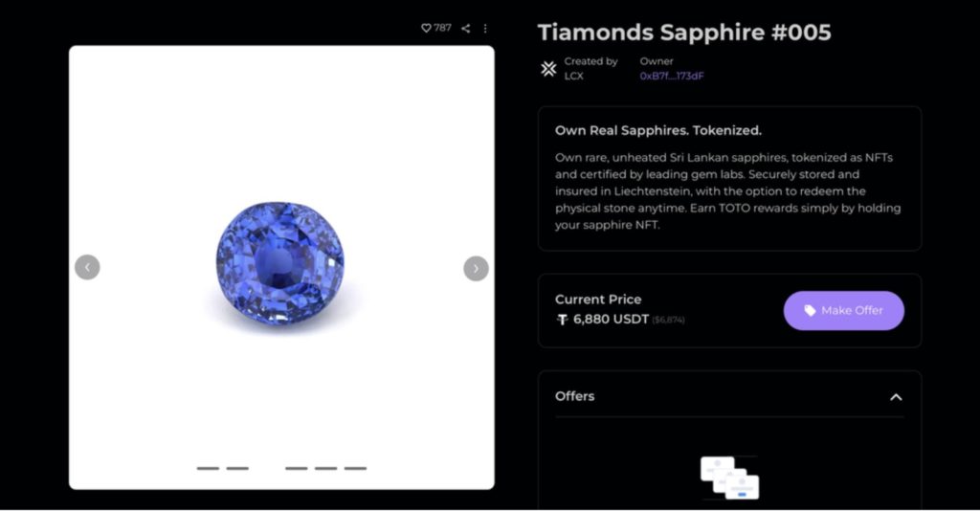
Task: Click the Own Real Sapphires description box
Action: 729,179
